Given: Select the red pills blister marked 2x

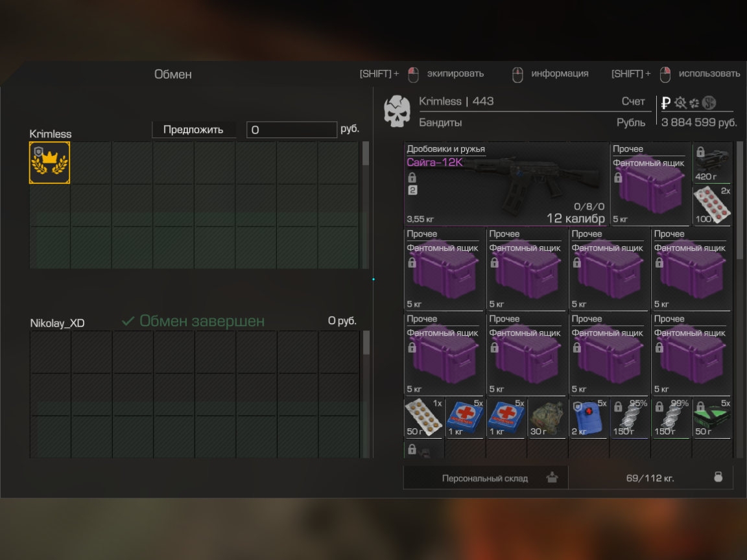Looking at the screenshot, I should tap(712, 205).
